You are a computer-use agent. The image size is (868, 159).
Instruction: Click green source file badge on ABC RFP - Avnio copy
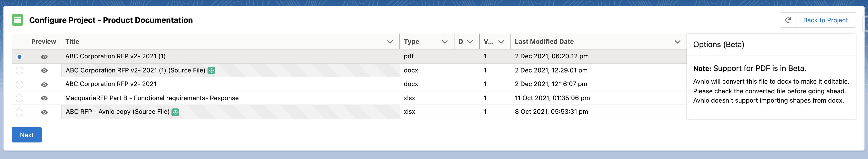tap(175, 112)
